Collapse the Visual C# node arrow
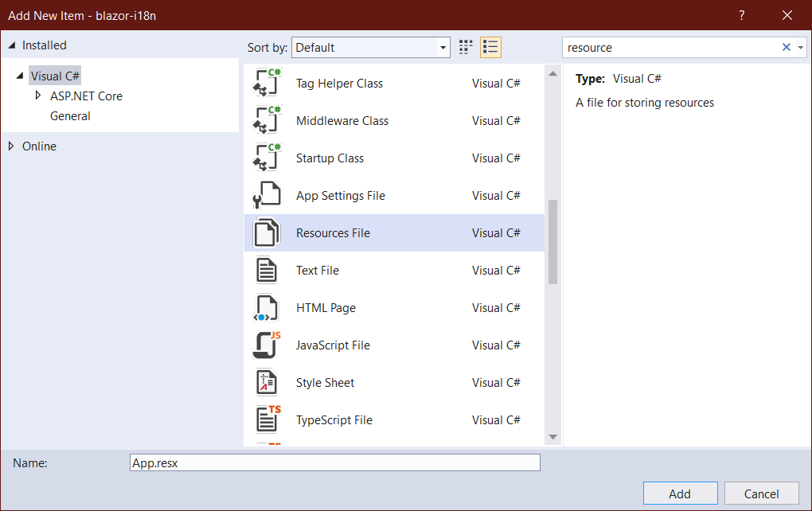The width and height of the screenshot is (812, 511). click(x=20, y=76)
